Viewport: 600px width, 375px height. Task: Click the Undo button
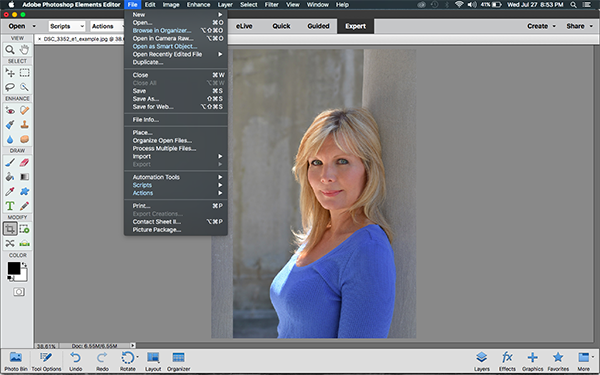(75, 361)
